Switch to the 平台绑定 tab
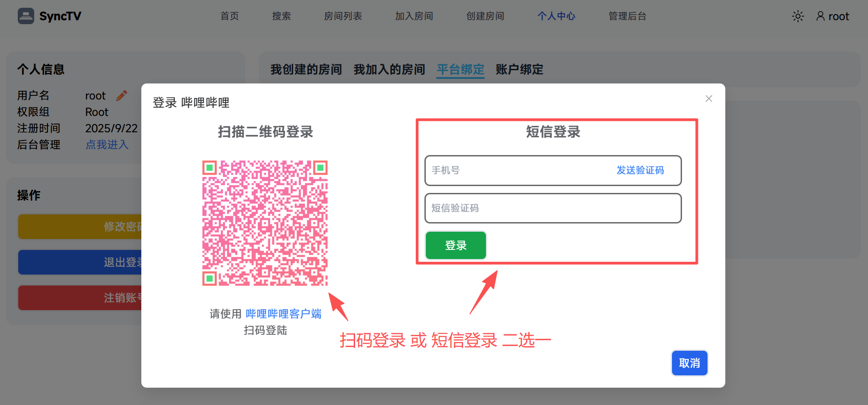The image size is (868, 405). (460, 69)
